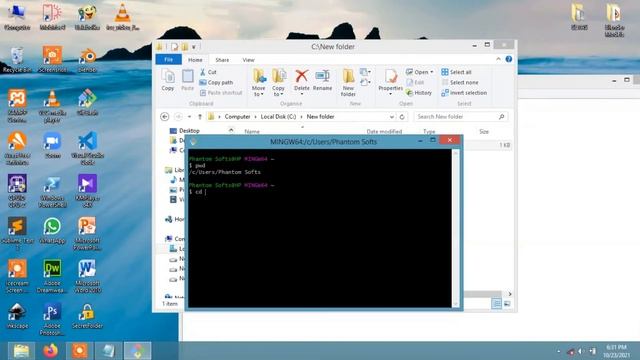Screen dimensions: 640x360
Task: Click the taskbar clock showing 6:31 PM
Action: (616, 351)
